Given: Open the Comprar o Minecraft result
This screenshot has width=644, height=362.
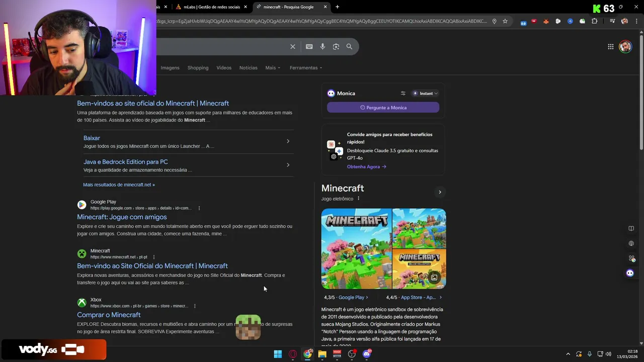Looking at the screenshot, I should (x=109, y=315).
